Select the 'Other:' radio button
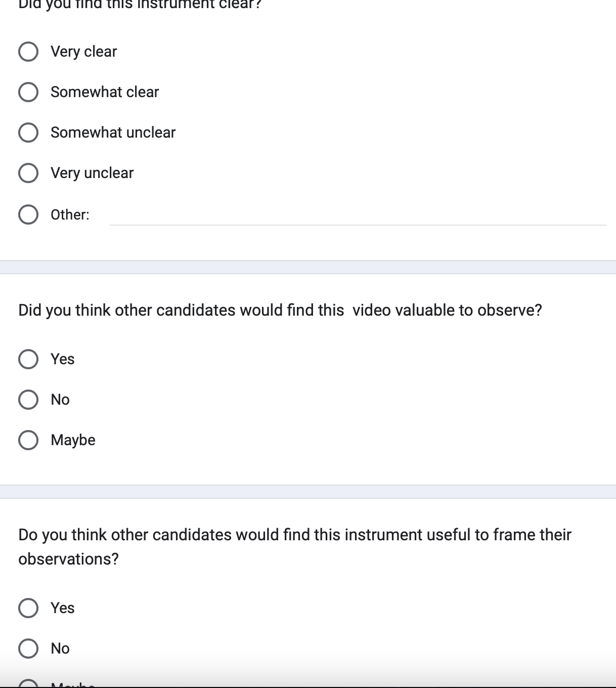The width and height of the screenshot is (616, 688). tap(28, 214)
